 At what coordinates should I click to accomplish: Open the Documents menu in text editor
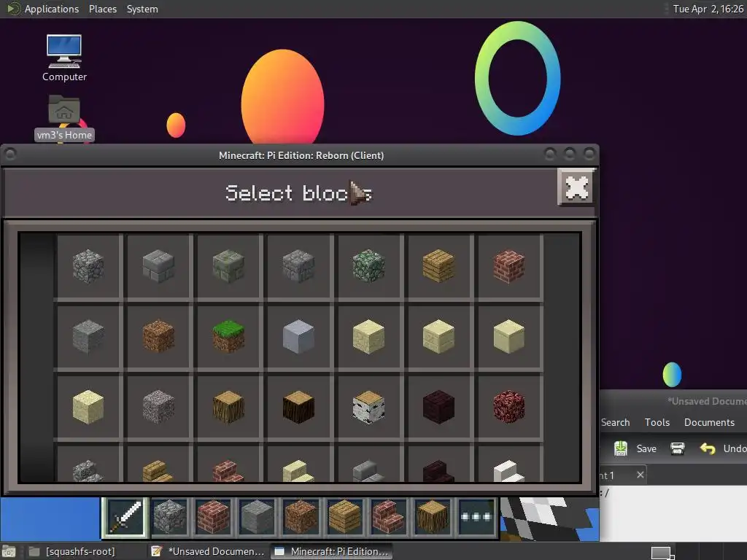point(709,422)
